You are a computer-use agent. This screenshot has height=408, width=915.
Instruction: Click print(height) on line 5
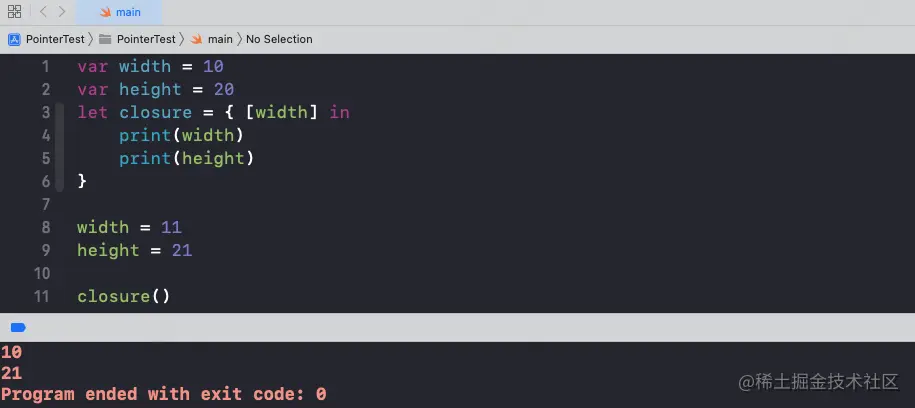pos(186,158)
